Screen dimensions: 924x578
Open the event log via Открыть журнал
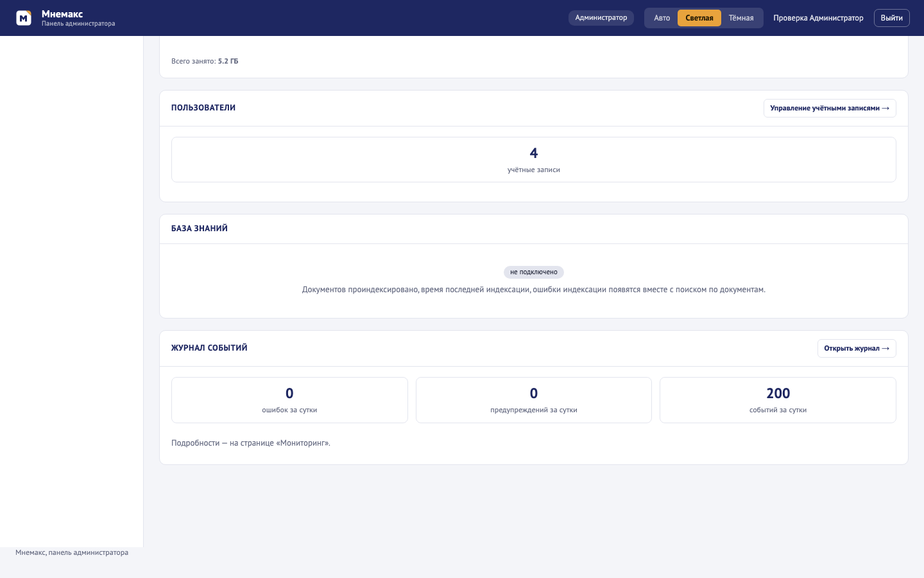point(857,348)
